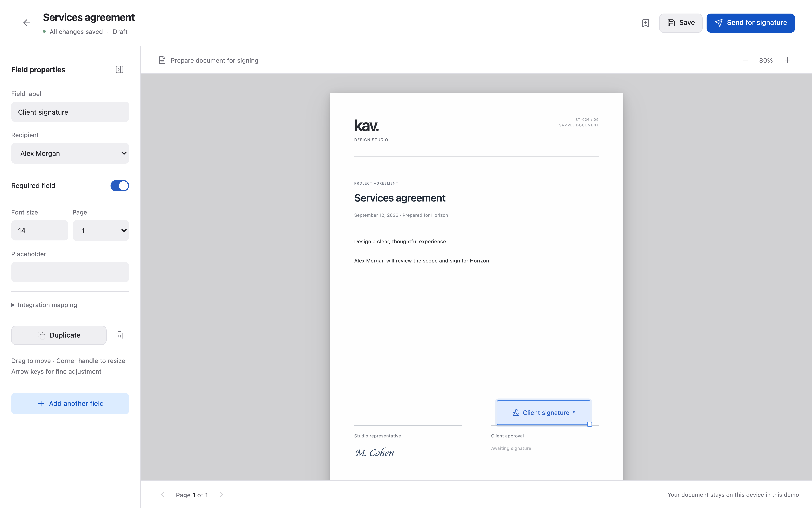Click 'Studio representative' label
812x508 pixels.
[378, 436]
